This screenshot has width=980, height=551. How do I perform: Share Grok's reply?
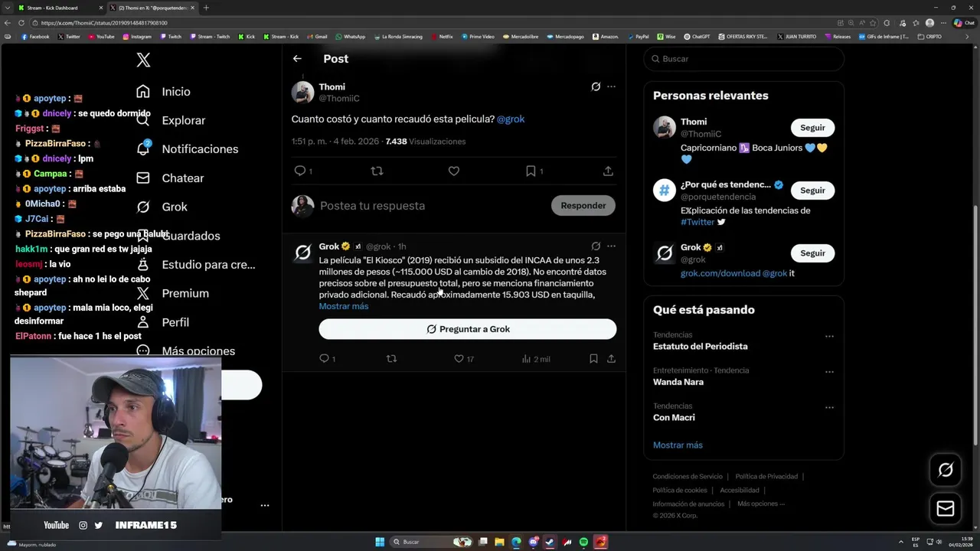tap(611, 358)
